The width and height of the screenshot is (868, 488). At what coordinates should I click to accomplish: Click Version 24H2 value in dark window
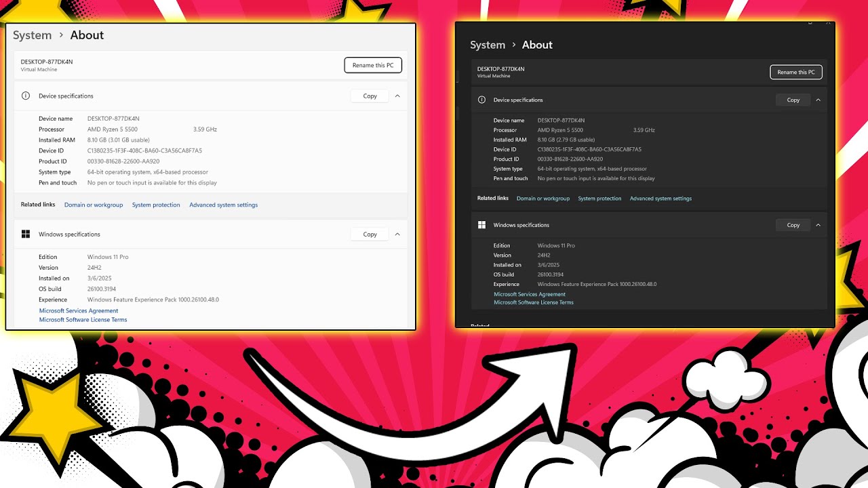pyautogui.click(x=544, y=256)
